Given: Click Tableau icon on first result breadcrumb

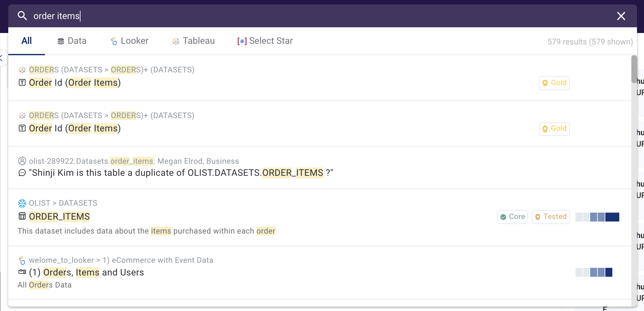Looking at the screenshot, I should coord(22,70).
